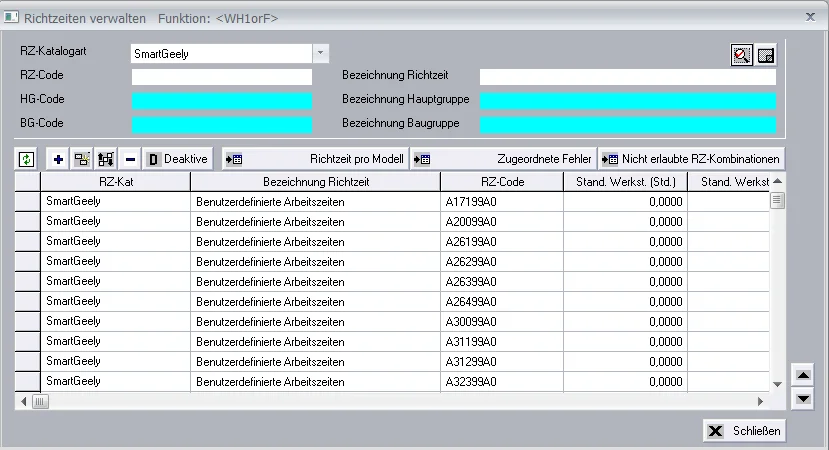The height and width of the screenshot is (450, 829).
Task: Click the duplicate record icon with spark
Action: click(x=82, y=159)
